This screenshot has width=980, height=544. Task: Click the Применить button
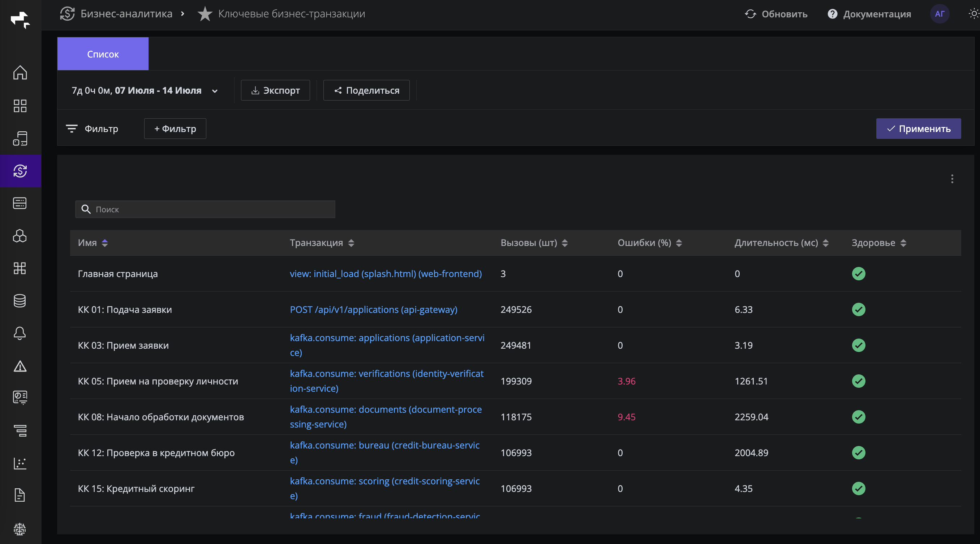click(918, 129)
